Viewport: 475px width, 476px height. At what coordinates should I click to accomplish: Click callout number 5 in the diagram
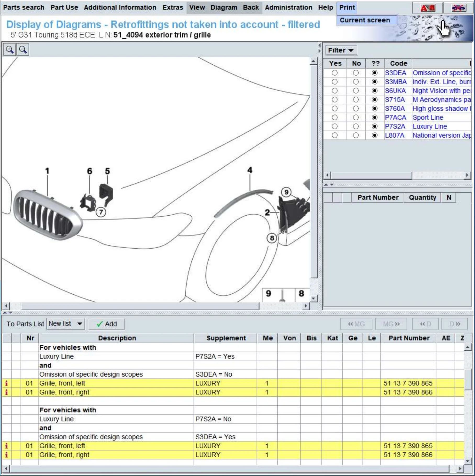(x=107, y=171)
